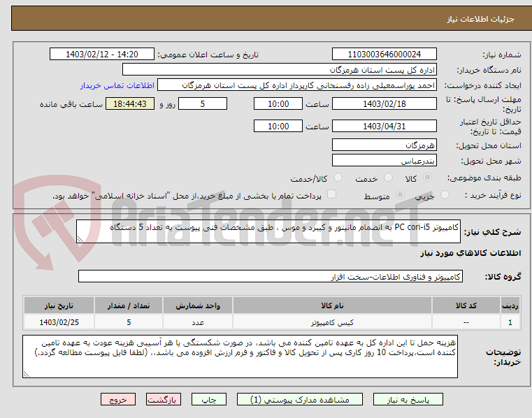The height and width of the screenshot is (418, 532).
Task: Select the خدمت radio button
Action: [x=388, y=178]
